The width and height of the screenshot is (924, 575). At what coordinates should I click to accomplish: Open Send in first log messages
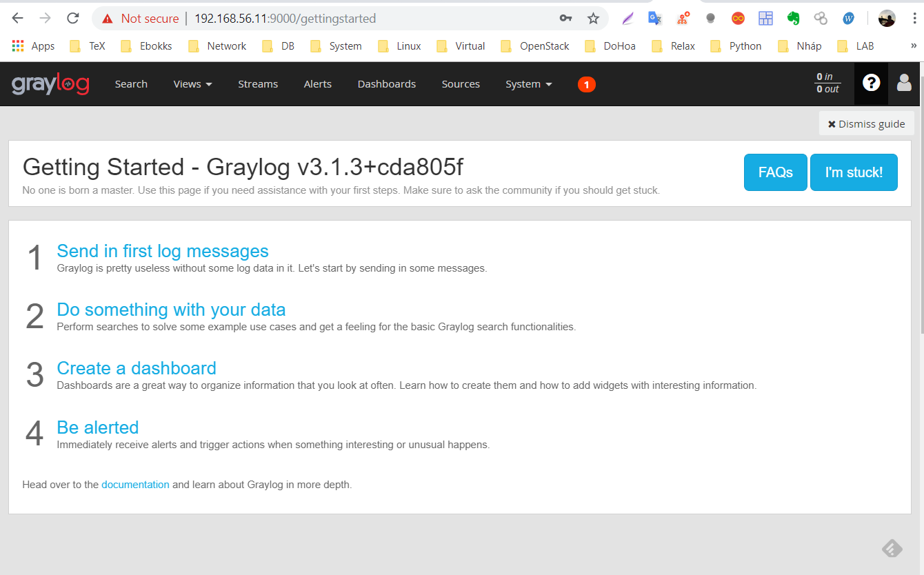point(163,251)
